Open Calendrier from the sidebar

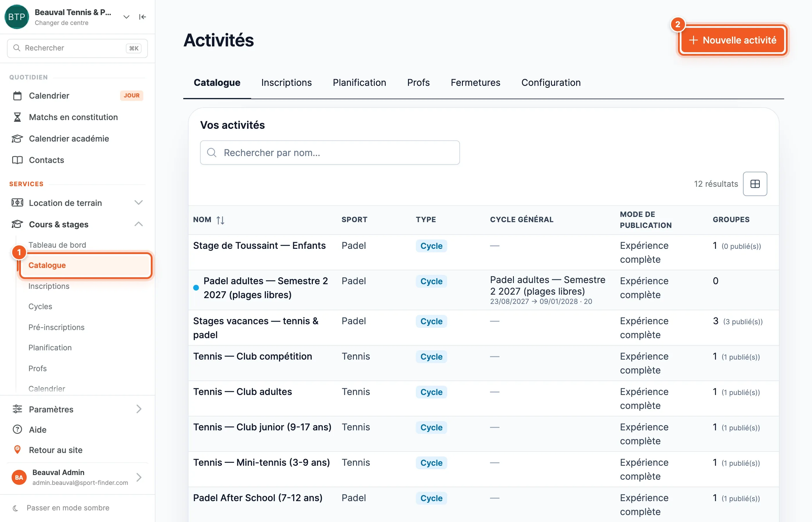pyautogui.click(x=77, y=96)
